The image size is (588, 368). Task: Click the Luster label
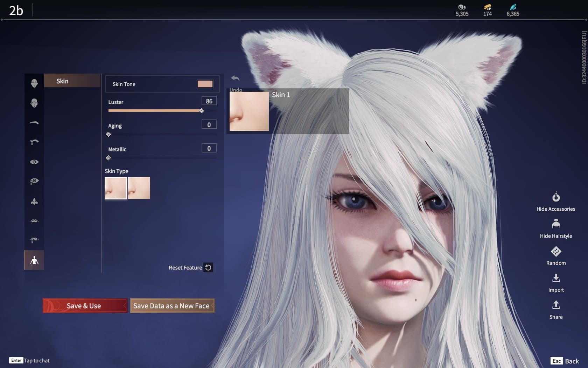(116, 102)
